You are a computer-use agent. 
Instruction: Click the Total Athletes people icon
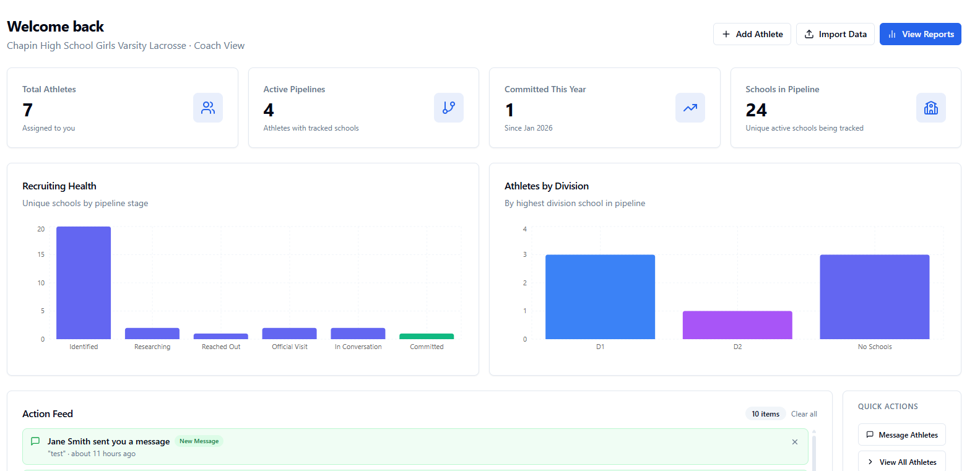click(x=208, y=108)
